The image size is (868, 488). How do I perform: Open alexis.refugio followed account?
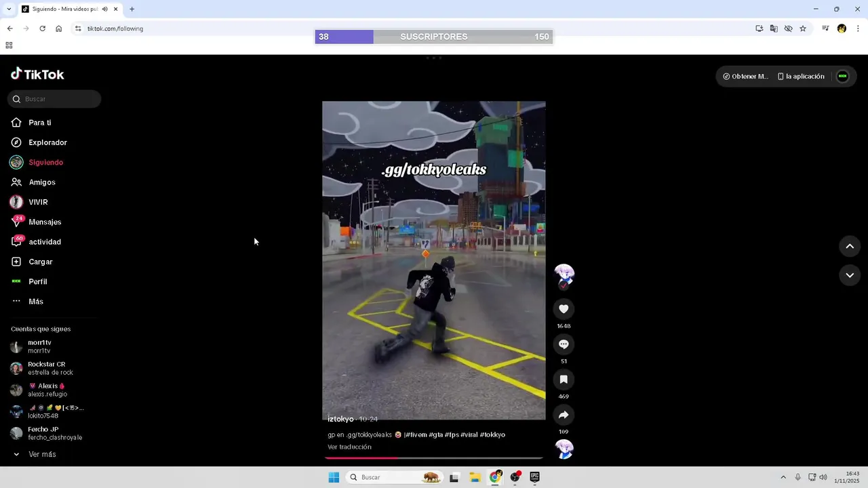coord(47,390)
